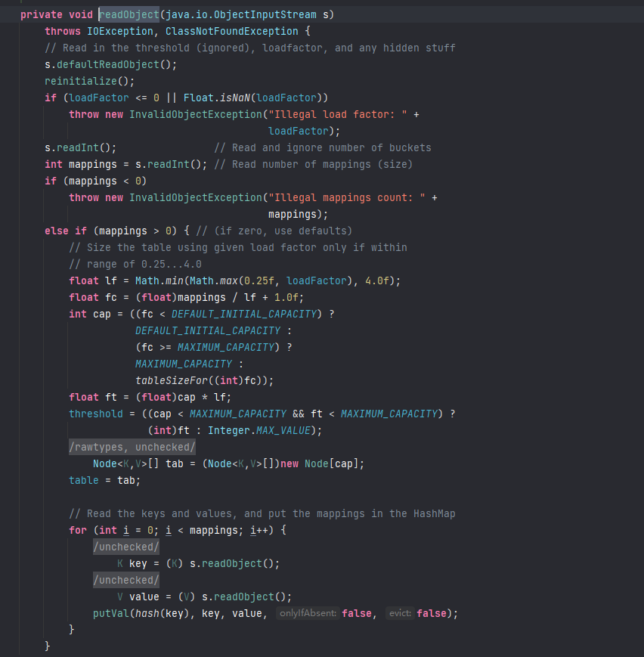Click the reinitialize() method call

click(x=79, y=81)
